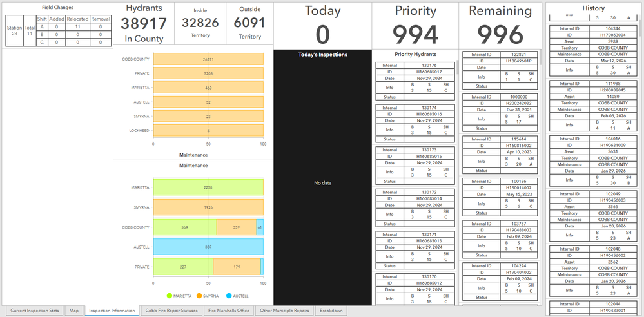This screenshot has height=317, width=644.
Task: Click the COBB COUNTY 61 blue segment
Action: pyautogui.click(x=260, y=227)
